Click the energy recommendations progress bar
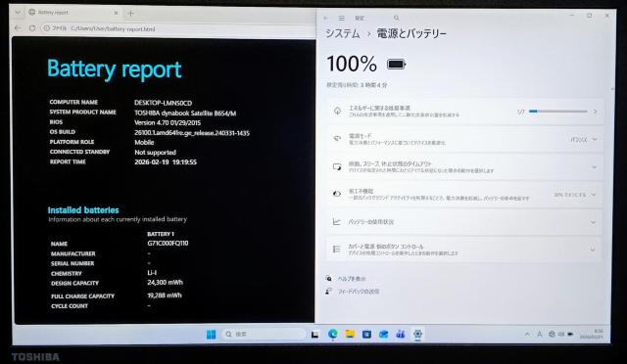 558,112
